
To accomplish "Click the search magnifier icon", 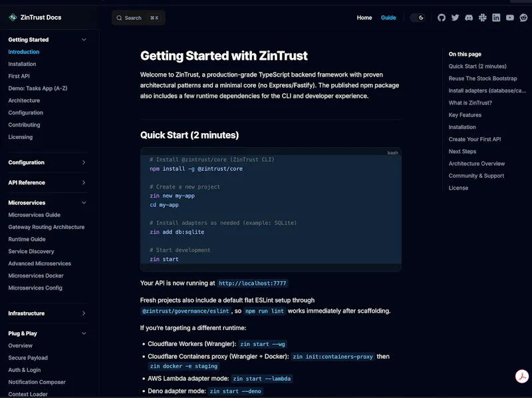I will [119, 18].
